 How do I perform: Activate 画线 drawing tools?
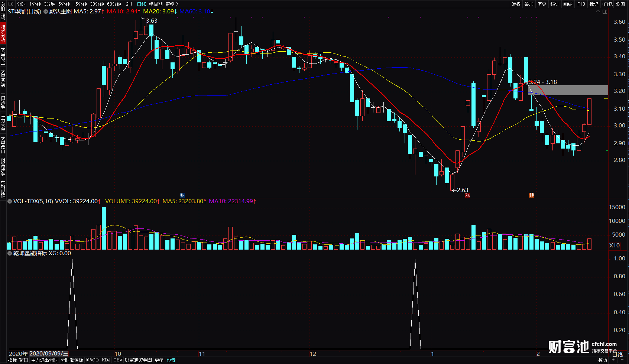[x=568, y=4]
